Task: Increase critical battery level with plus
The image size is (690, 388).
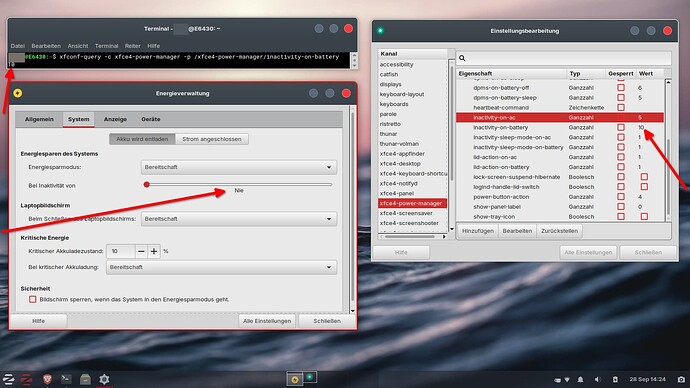Action: pyautogui.click(x=154, y=251)
